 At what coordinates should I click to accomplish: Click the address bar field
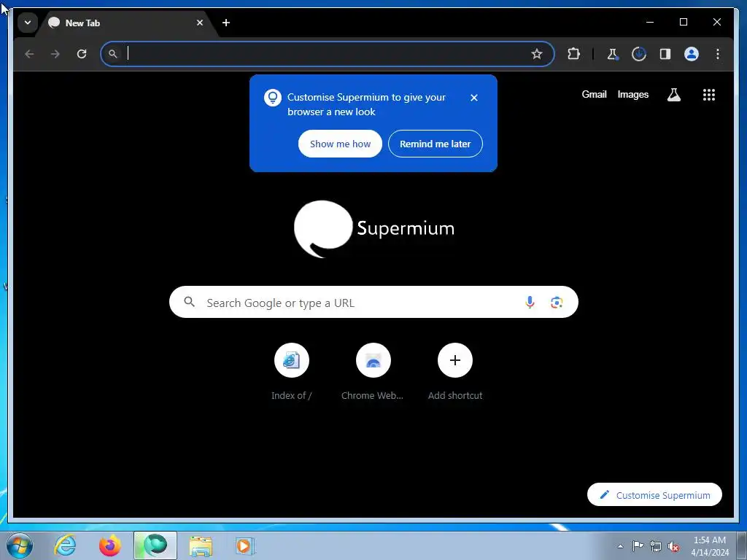328,54
